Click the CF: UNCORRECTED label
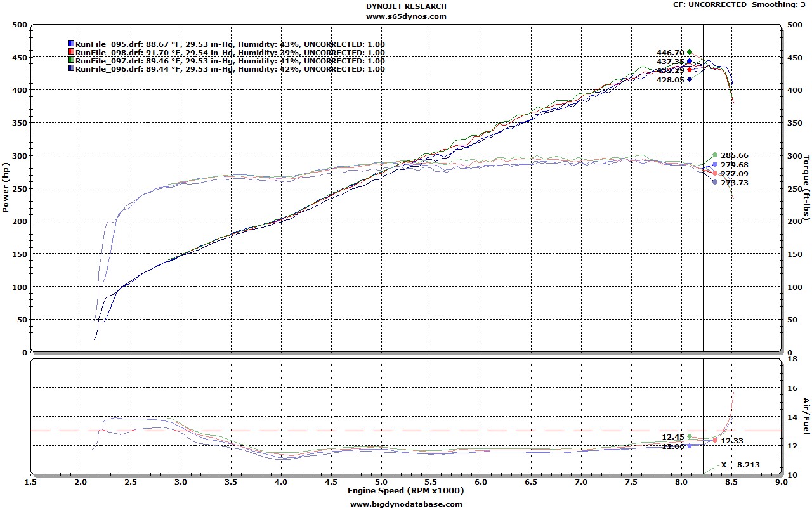This screenshot has height=508, width=812. [709, 4]
